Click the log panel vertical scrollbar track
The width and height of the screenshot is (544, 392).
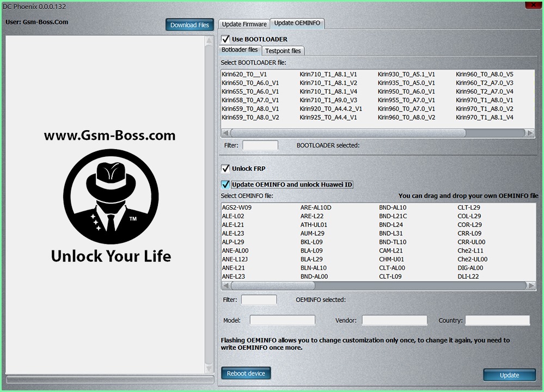tap(209, 205)
